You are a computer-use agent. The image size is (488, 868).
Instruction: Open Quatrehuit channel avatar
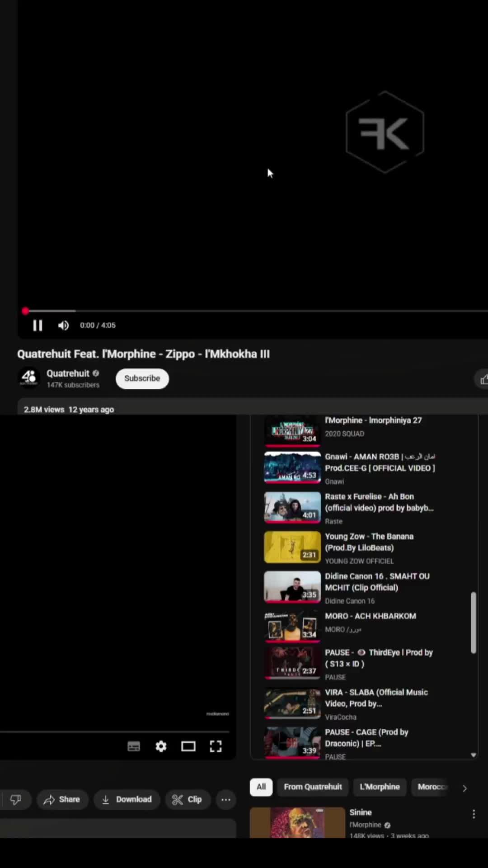(29, 378)
